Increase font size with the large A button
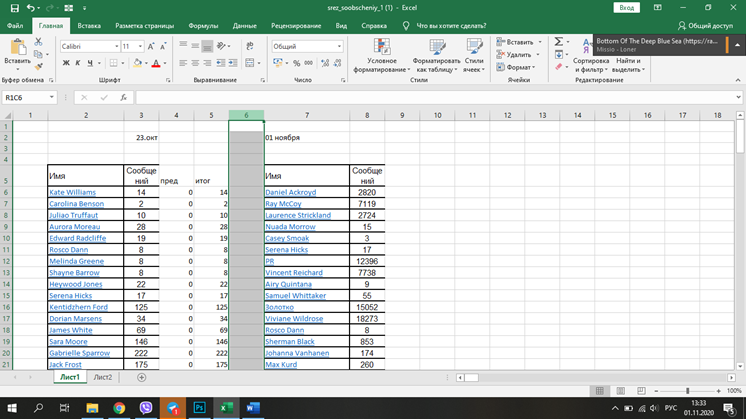747x420 pixels. point(151,46)
